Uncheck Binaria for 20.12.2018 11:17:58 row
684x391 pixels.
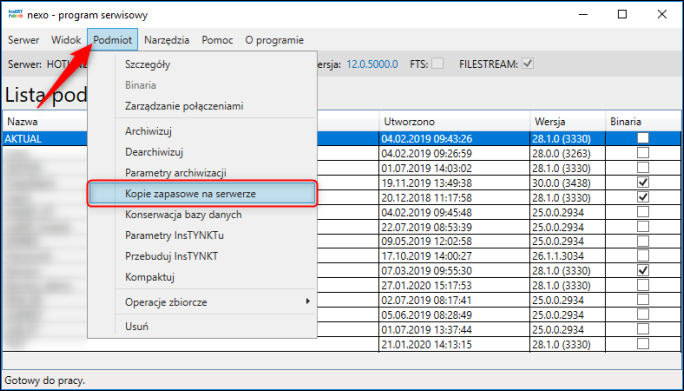(x=643, y=197)
